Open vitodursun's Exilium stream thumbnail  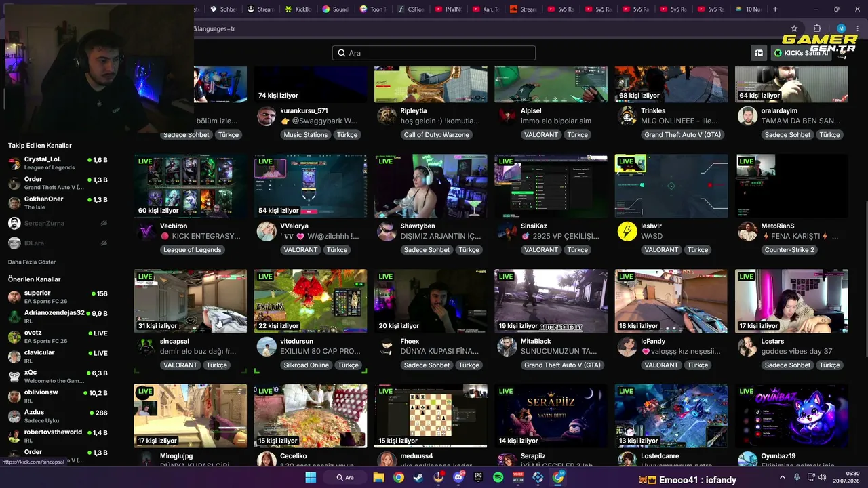coord(311,301)
